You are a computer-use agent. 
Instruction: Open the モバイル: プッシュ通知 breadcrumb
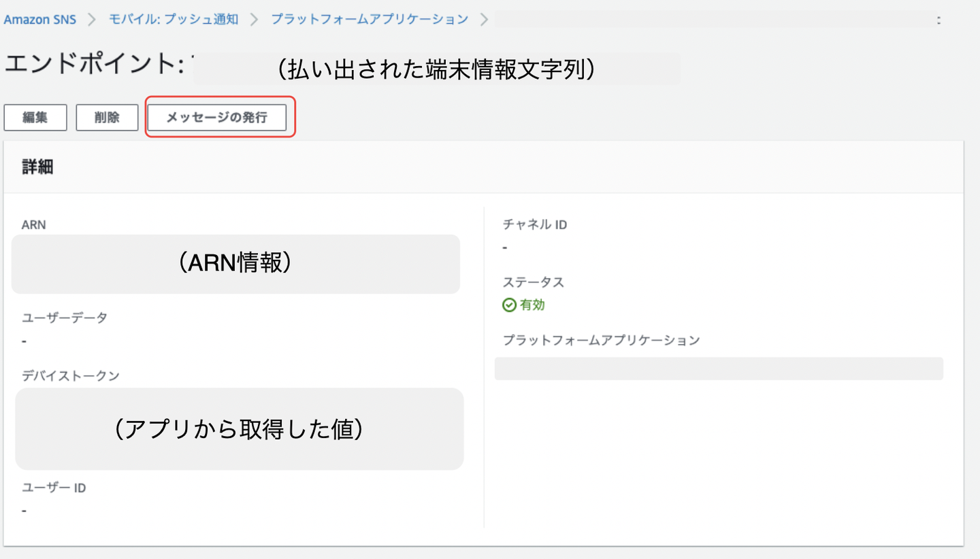[174, 19]
